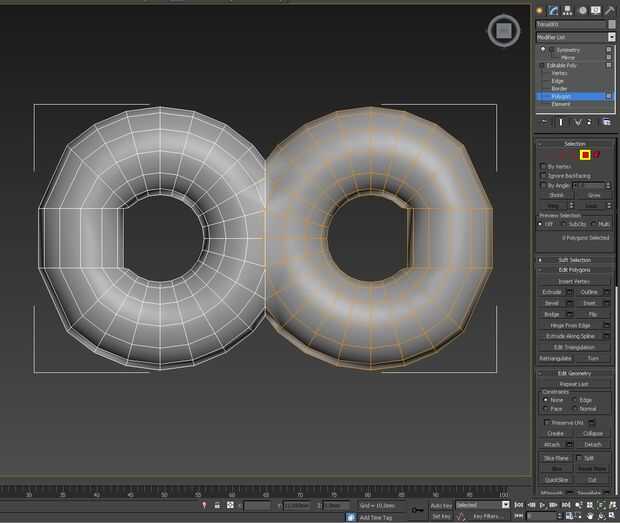Activate Element sub-object selection icon
620x523 pixels.
click(x=599, y=154)
